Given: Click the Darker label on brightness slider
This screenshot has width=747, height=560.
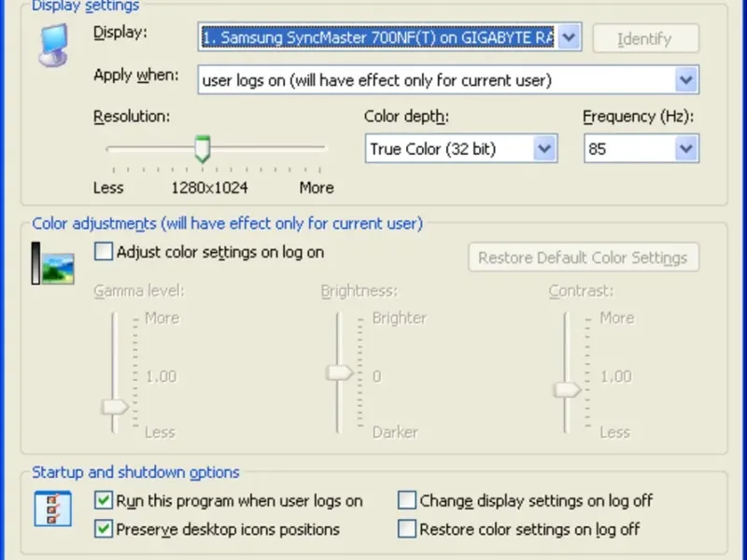Looking at the screenshot, I should coord(395,432).
